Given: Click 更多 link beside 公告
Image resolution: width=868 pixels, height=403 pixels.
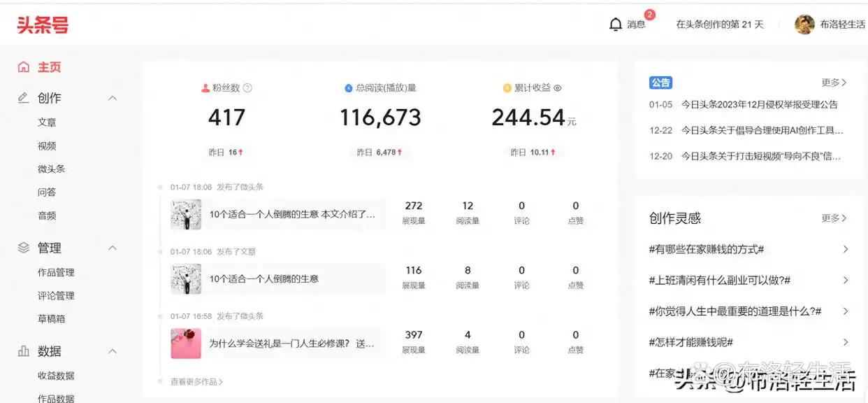Looking at the screenshot, I should click(x=832, y=83).
